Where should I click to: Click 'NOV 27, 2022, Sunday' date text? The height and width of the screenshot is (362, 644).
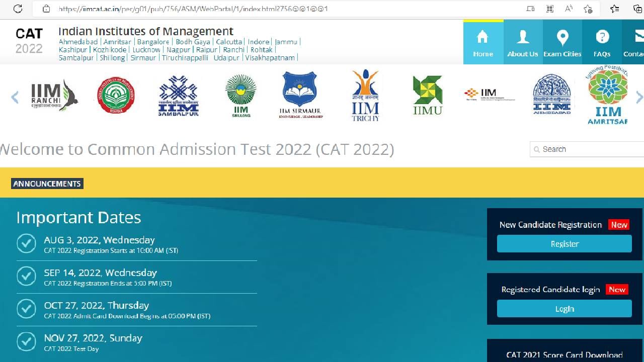[x=93, y=338]
